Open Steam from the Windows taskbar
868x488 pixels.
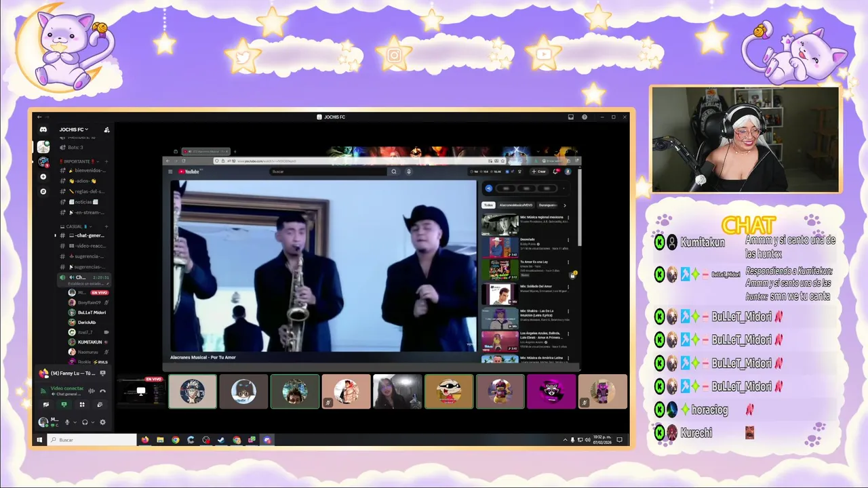coord(221,440)
